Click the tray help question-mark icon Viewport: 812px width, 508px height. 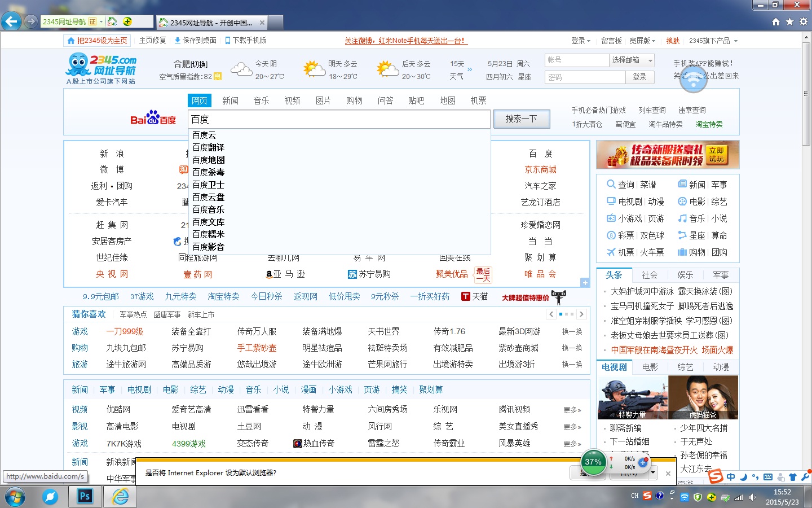660,496
